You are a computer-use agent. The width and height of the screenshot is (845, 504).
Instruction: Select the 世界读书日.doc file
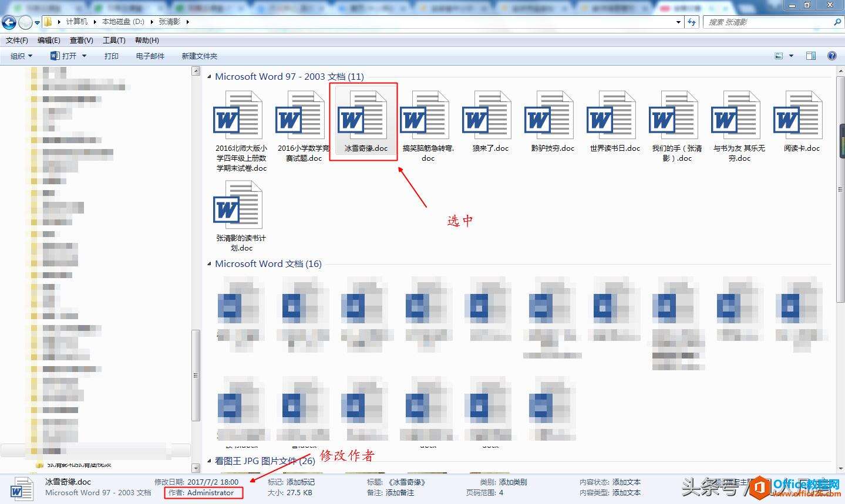pos(615,121)
